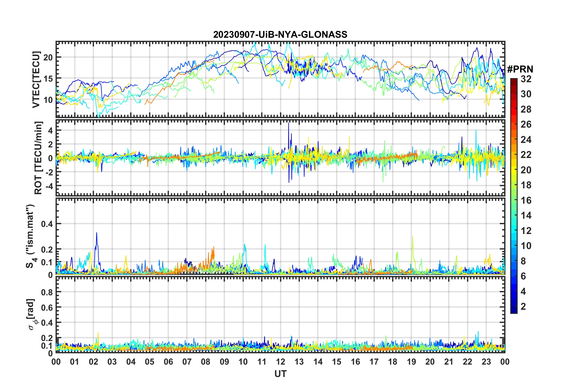Click the ROT [TECU/min] axis label
Screen dimensions: 561x392
pyautogui.click(x=38, y=158)
